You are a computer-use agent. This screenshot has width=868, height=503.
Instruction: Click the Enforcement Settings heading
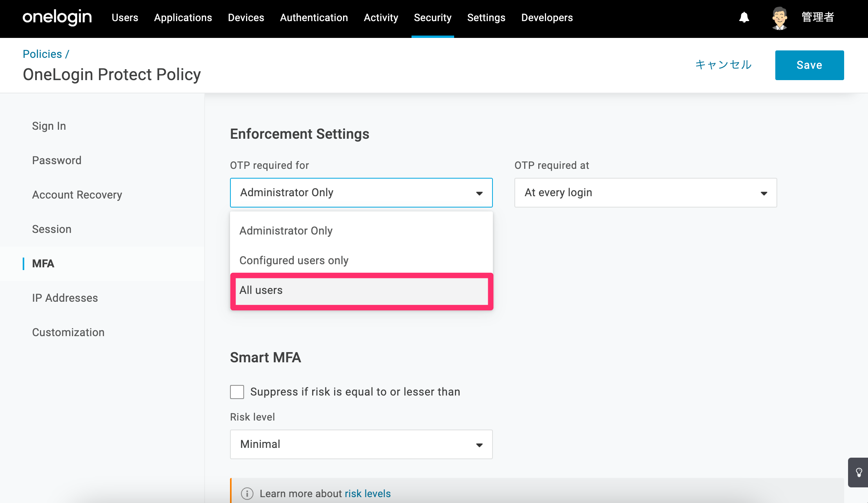300,134
